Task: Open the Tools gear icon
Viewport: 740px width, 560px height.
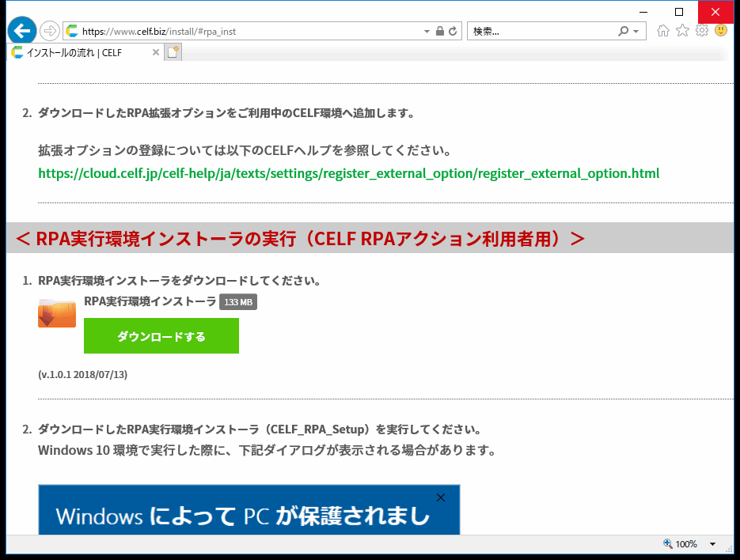Action: (x=701, y=31)
